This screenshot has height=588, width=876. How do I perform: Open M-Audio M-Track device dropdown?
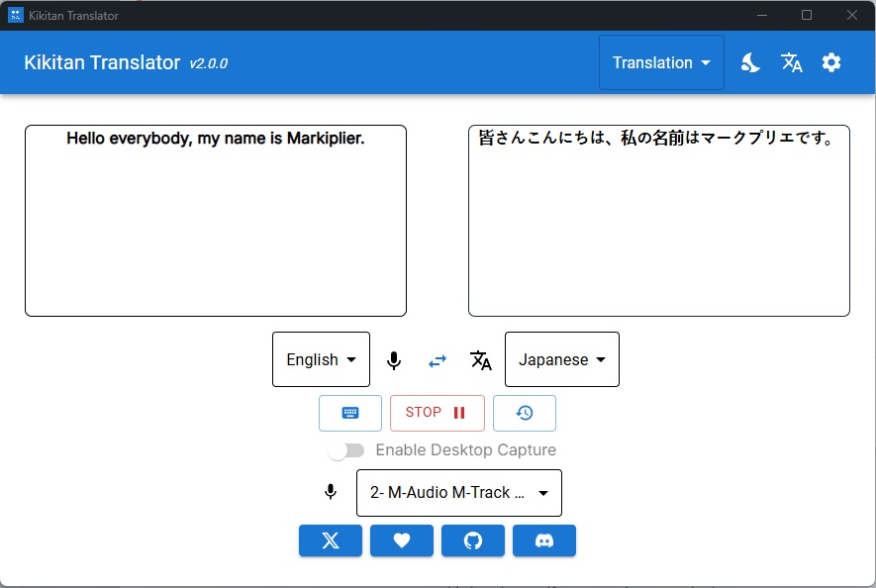coord(459,493)
